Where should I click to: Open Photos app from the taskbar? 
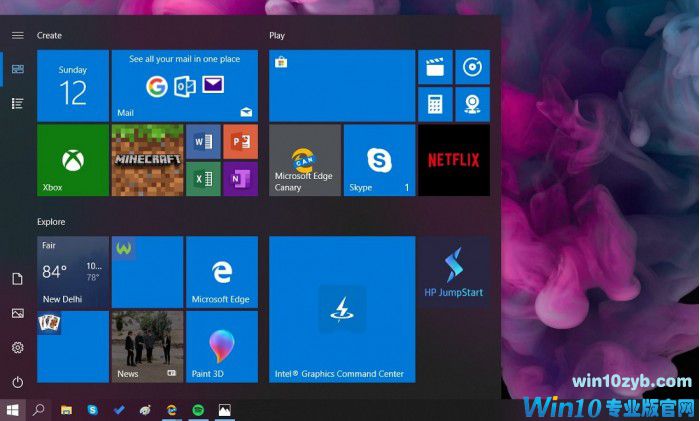pos(225,410)
